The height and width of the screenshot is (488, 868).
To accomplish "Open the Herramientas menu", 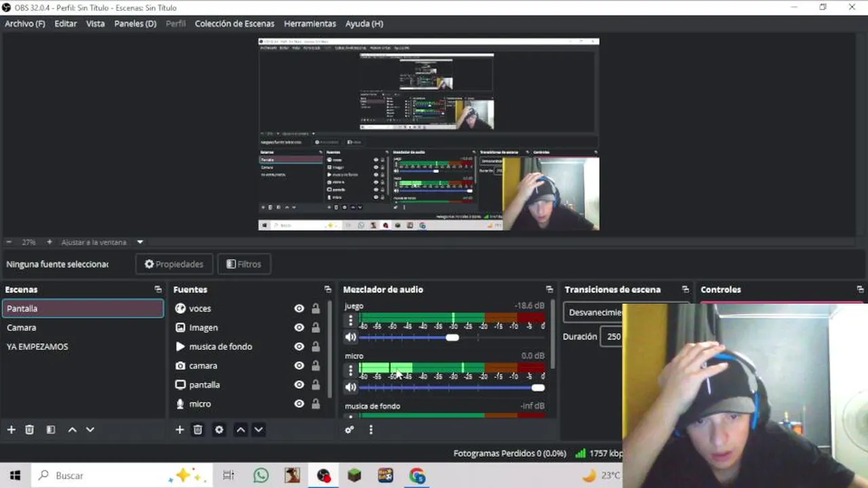I will click(x=310, y=24).
